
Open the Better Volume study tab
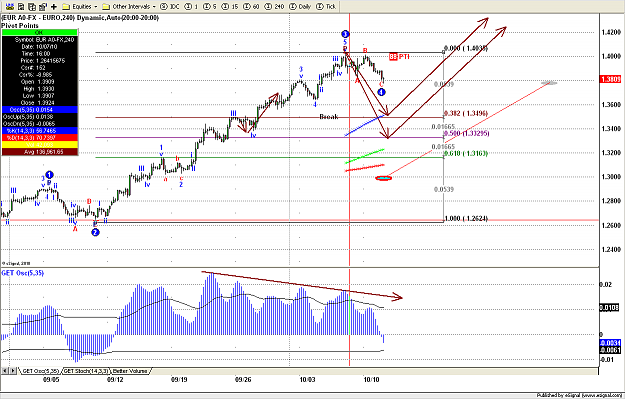pos(130,371)
